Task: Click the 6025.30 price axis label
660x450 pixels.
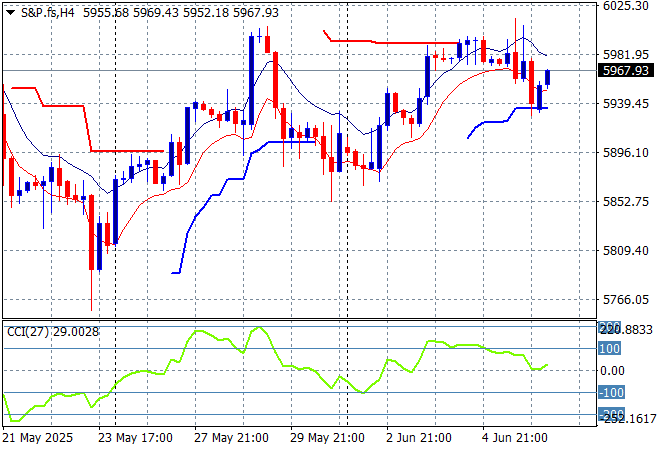Action: [626, 6]
